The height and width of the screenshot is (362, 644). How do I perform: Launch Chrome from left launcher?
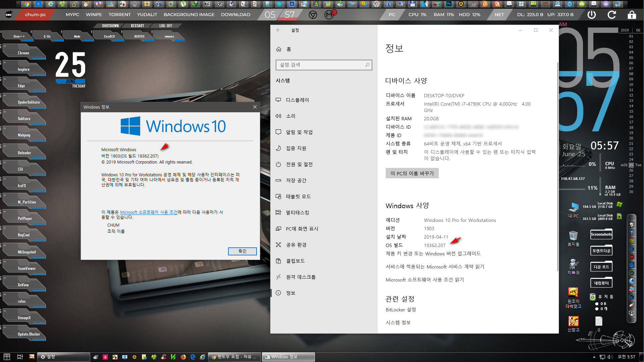(24, 53)
